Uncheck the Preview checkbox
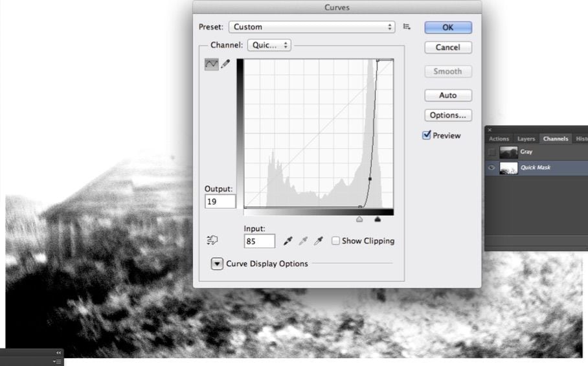 [x=426, y=135]
